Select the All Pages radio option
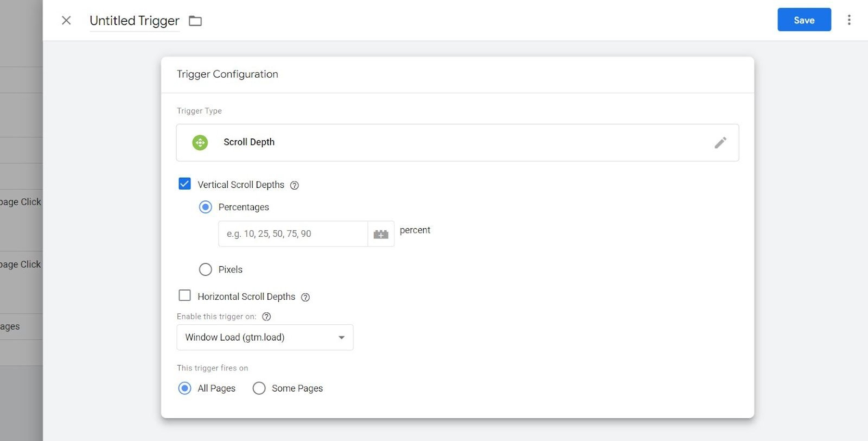The width and height of the screenshot is (868, 441). point(184,388)
